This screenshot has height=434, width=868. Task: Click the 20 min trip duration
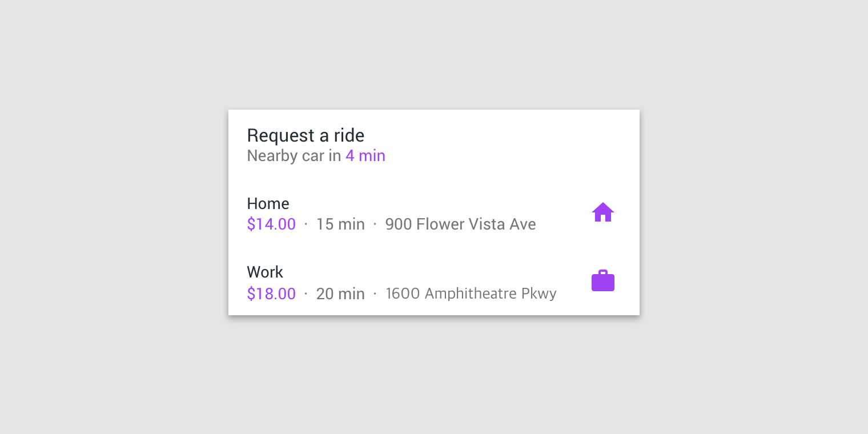pos(340,294)
